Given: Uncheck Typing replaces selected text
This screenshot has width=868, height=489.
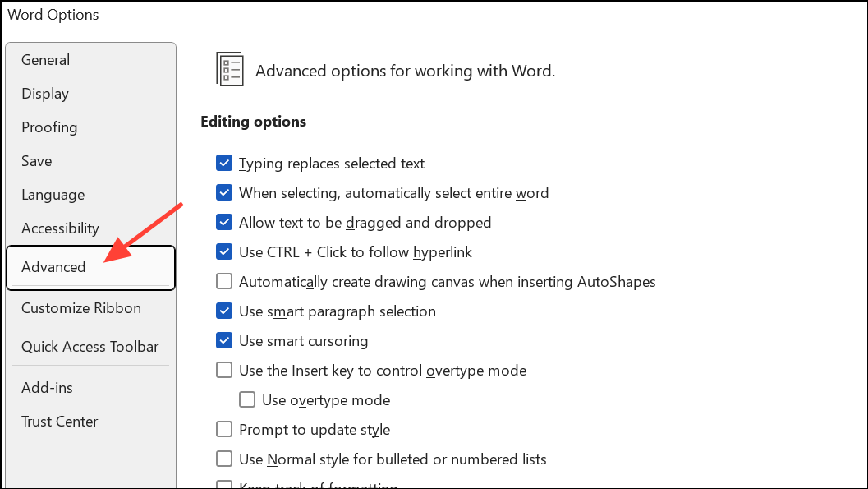Looking at the screenshot, I should tap(224, 164).
